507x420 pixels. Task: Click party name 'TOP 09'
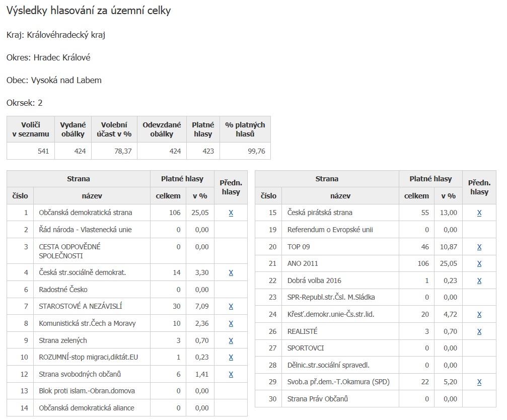coord(299,247)
